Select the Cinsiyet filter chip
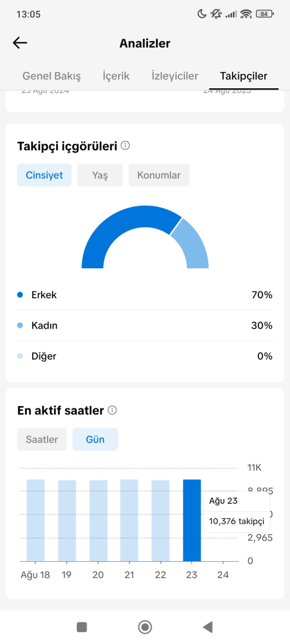 44,175
